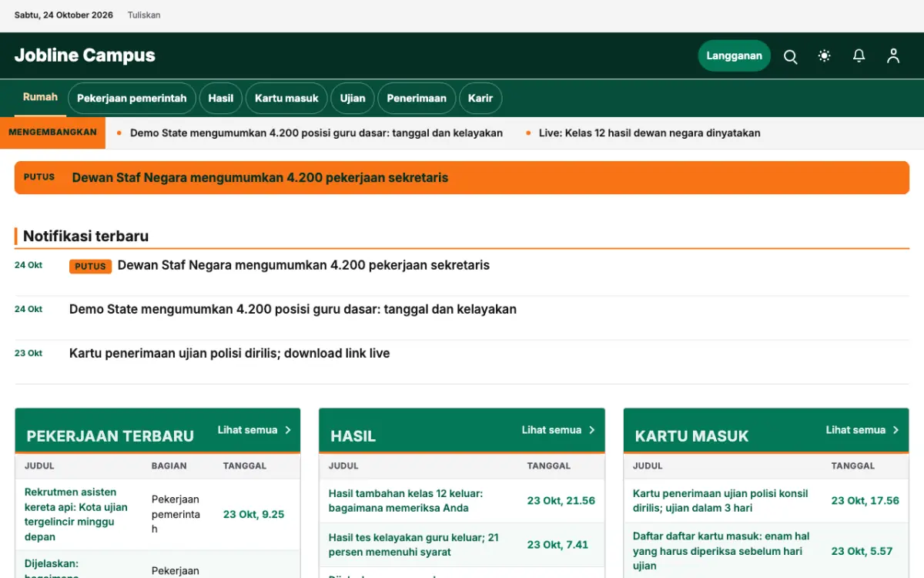Click chevron arrow beside Lihat semua in Hasil
This screenshot has height=578, width=924.
click(592, 430)
